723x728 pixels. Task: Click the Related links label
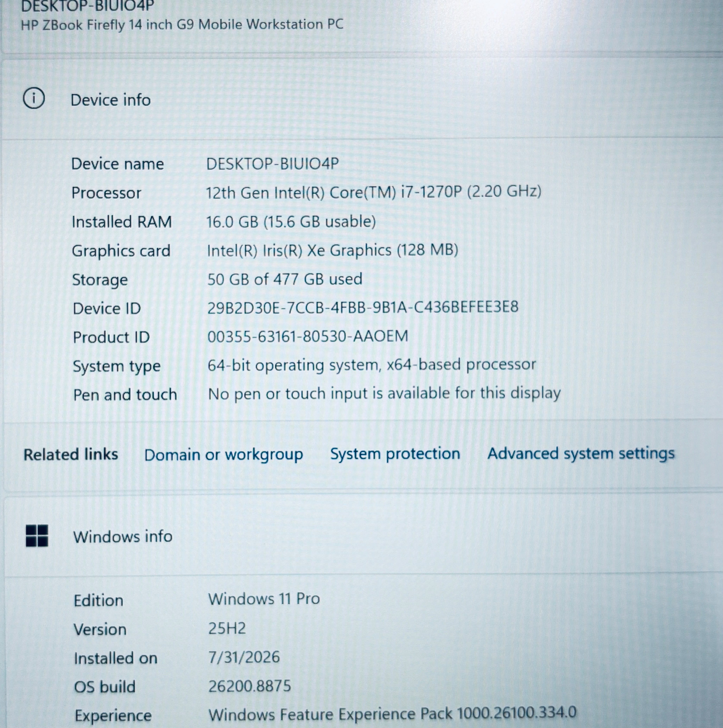point(71,454)
